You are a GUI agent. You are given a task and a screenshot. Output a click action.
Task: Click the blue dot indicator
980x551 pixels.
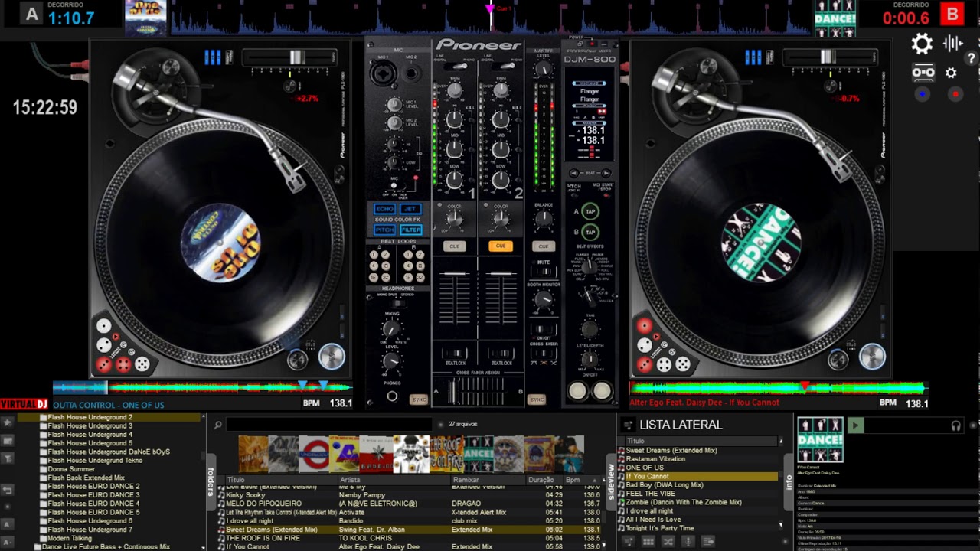(923, 94)
